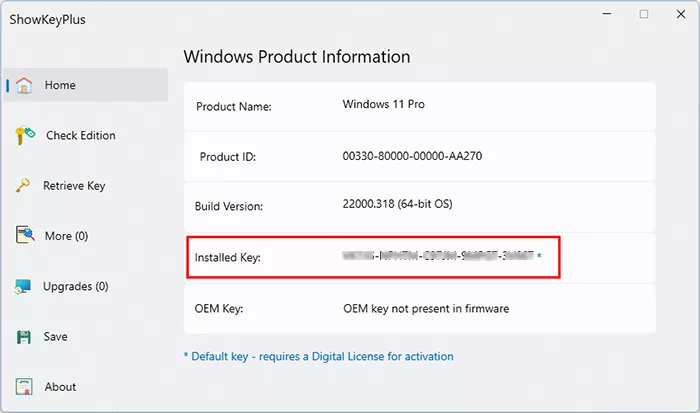Open the More (0) menu item
700x413 pixels.
point(67,236)
